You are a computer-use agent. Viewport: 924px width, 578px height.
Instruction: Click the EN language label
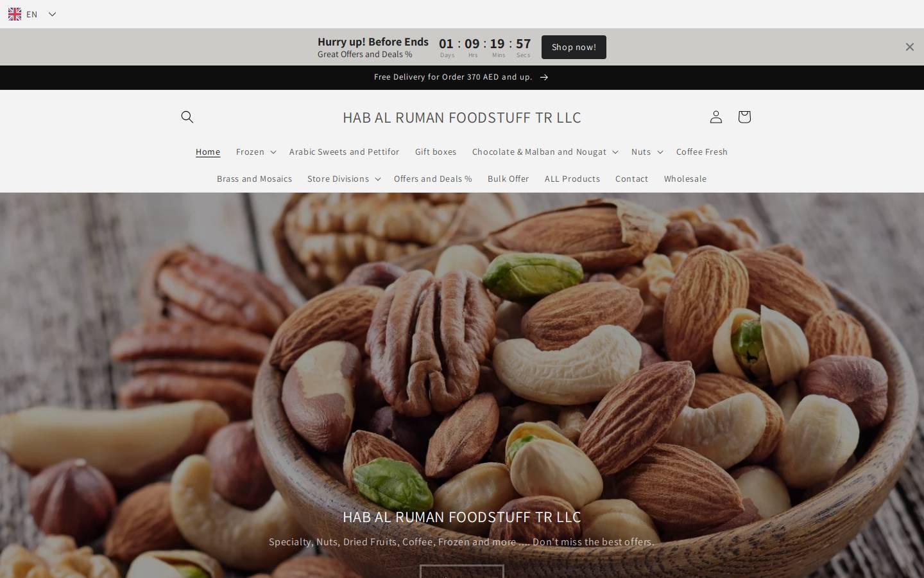(32, 14)
